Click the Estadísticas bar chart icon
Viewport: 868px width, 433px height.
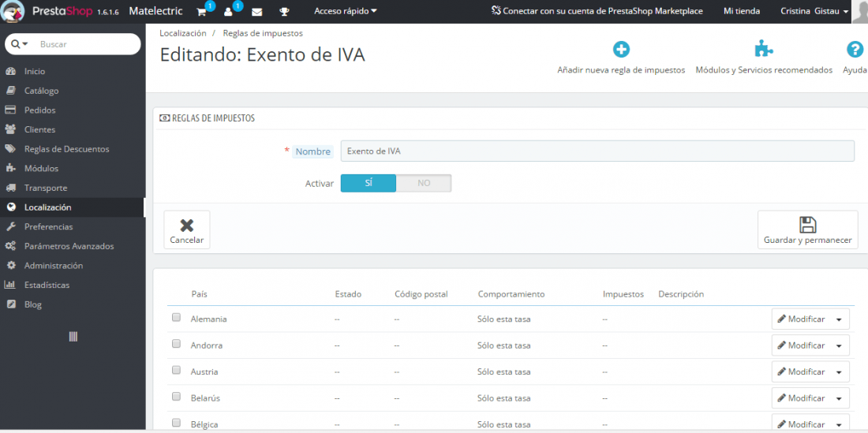(10, 285)
